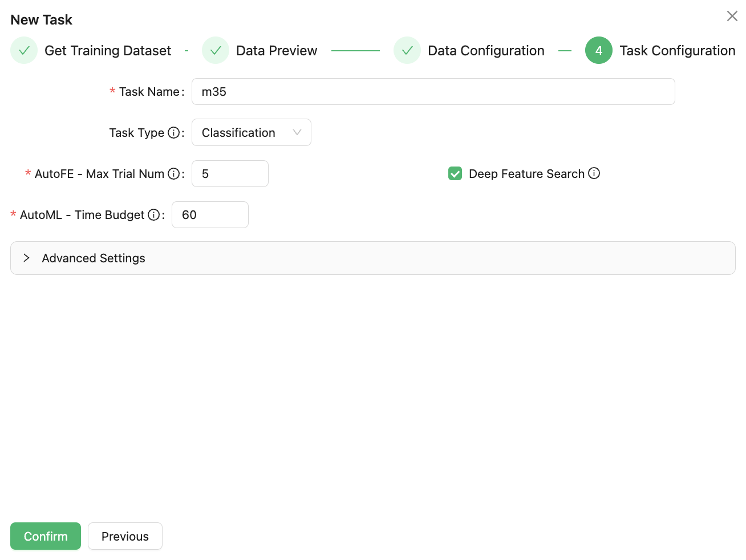Go to the Data Preview step label
This screenshot has height=560, width=746.
click(x=276, y=51)
